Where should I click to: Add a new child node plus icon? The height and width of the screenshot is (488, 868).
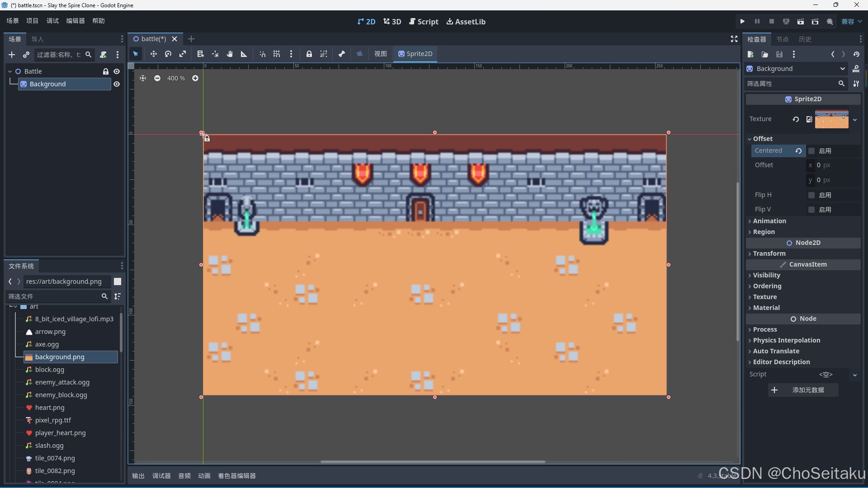coord(12,55)
